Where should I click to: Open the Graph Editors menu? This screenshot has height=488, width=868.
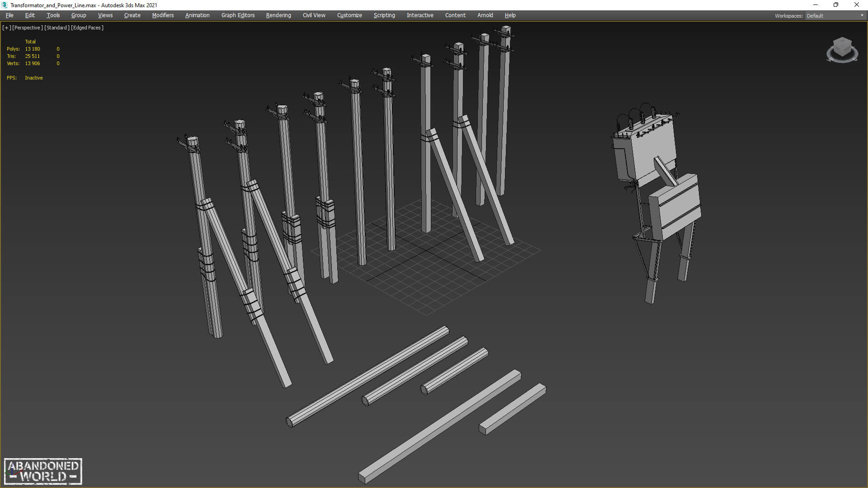pyautogui.click(x=238, y=15)
